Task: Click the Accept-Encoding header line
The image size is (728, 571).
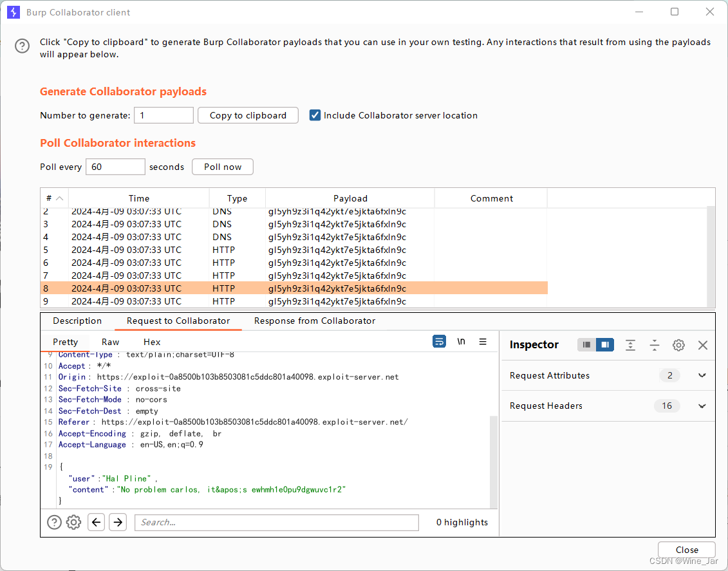Action: click(140, 434)
